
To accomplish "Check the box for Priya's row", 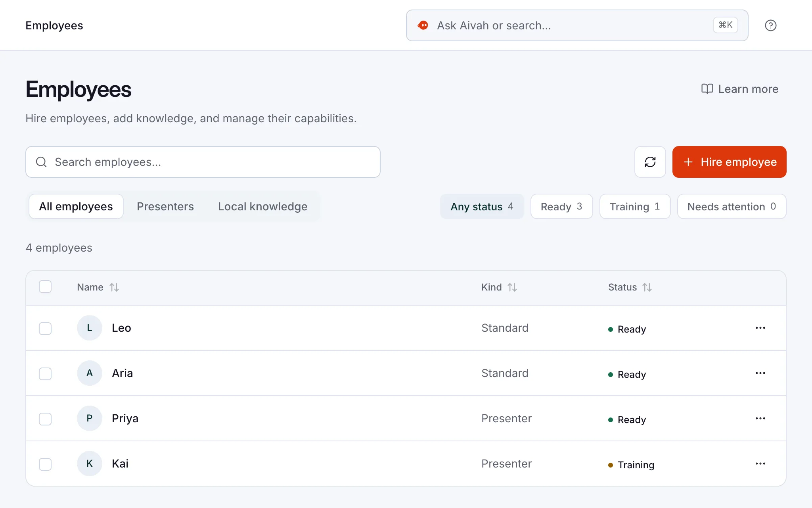I will [45, 419].
